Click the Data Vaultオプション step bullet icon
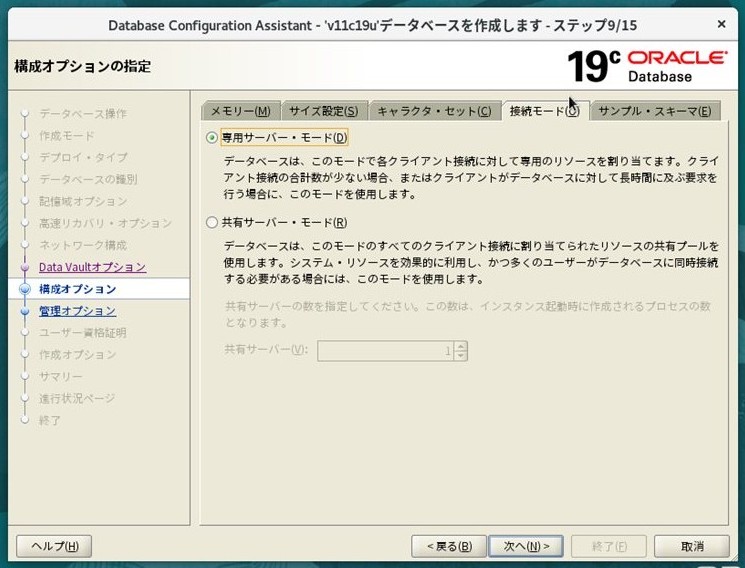The width and height of the screenshot is (745, 568). click(x=25, y=267)
